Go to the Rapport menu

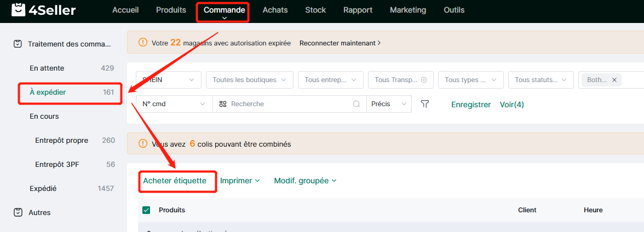[358, 10]
